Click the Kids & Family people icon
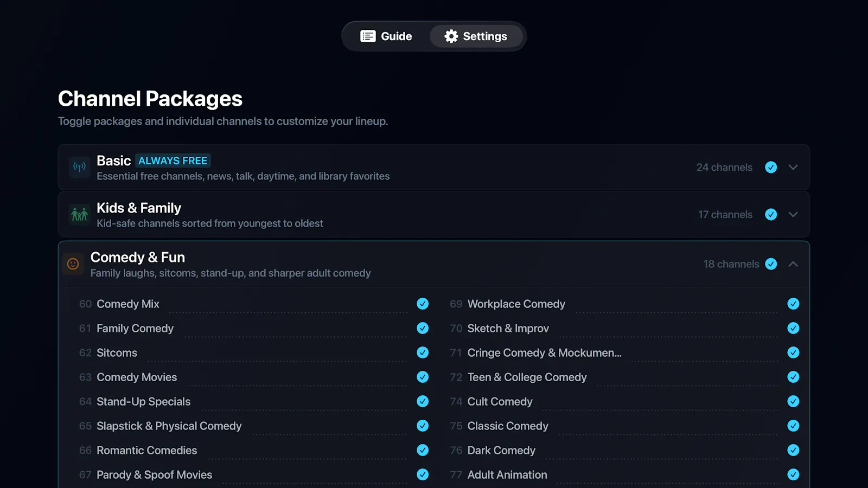Image resolution: width=868 pixels, height=488 pixels. pyautogui.click(x=80, y=214)
